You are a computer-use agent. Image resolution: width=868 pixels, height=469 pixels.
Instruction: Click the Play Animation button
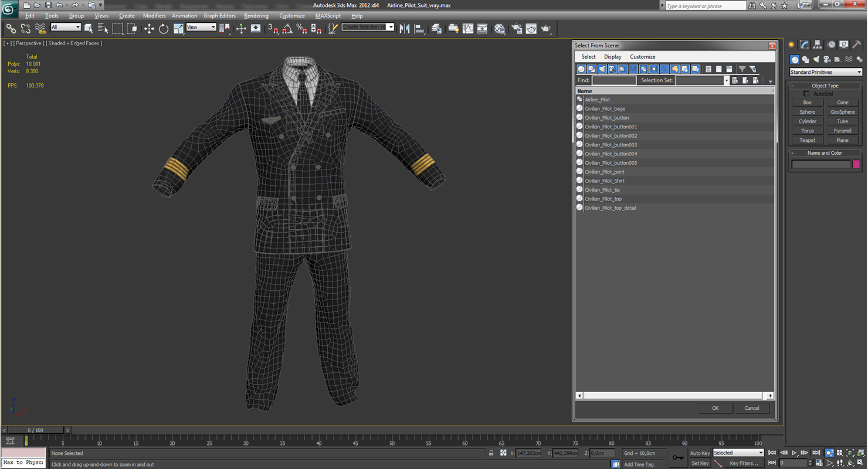pos(794,453)
